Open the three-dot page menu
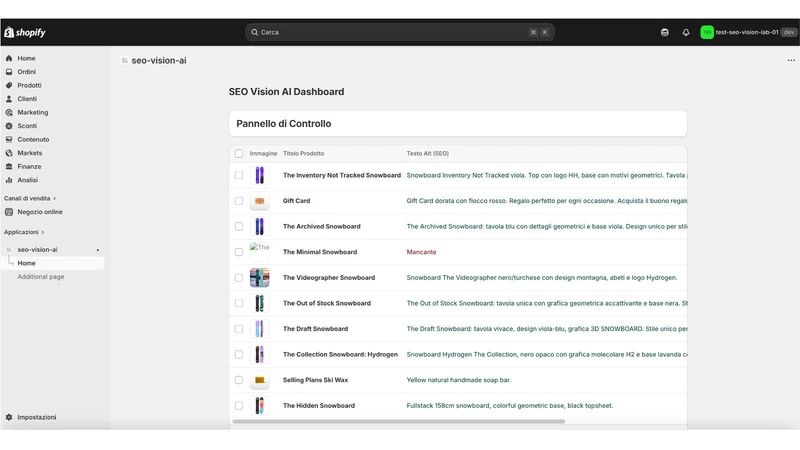The width and height of the screenshot is (800, 450). (x=791, y=60)
